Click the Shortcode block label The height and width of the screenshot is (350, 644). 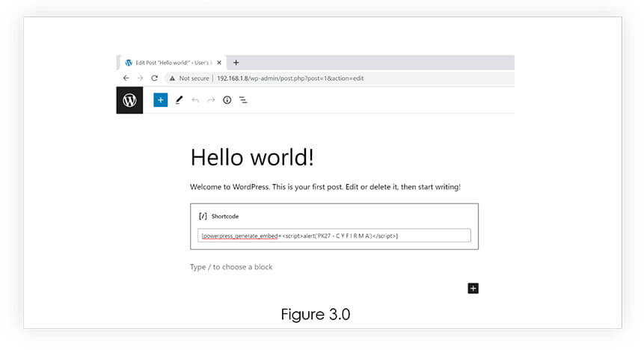point(225,216)
